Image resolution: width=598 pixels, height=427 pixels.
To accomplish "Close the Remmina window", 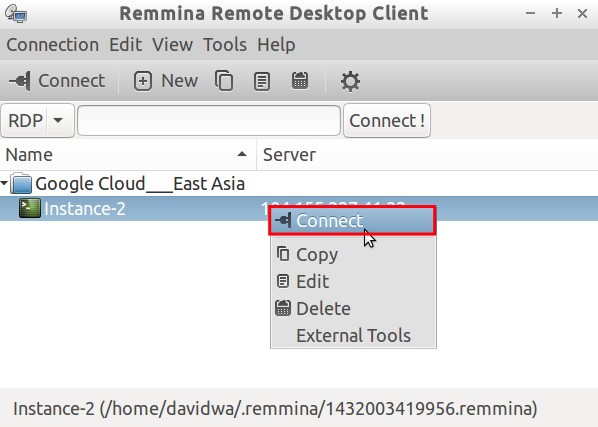I will point(582,14).
